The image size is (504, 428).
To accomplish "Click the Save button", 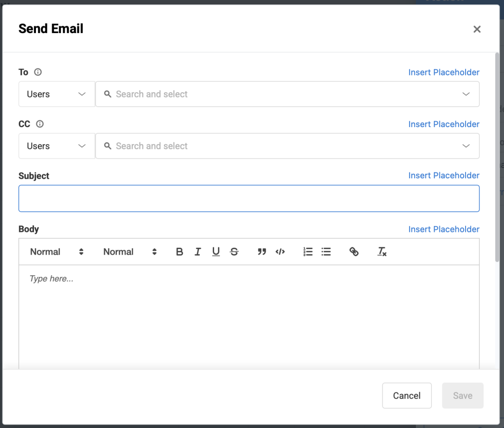I will pyautogui.click(x=463, y=395).
